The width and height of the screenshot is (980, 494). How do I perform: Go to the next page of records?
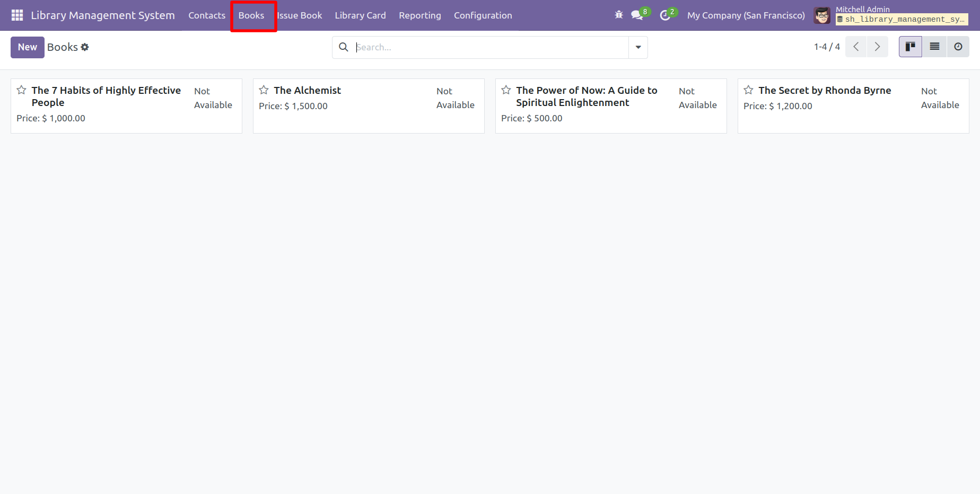click(877, 47)
